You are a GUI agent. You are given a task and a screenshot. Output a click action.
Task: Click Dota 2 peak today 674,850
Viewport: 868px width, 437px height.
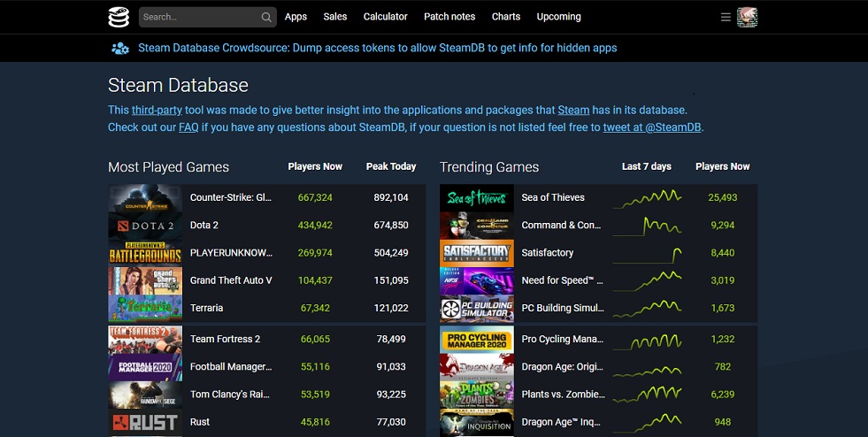coord(391,226)
